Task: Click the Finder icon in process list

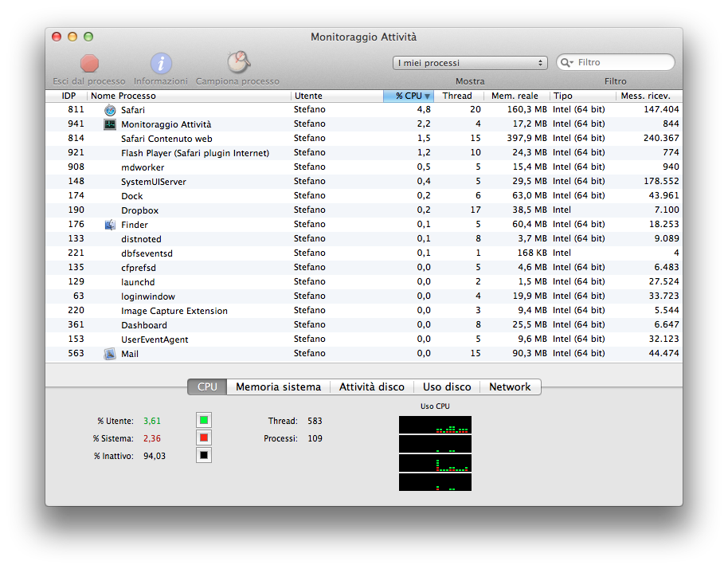Action: point(110,225)
